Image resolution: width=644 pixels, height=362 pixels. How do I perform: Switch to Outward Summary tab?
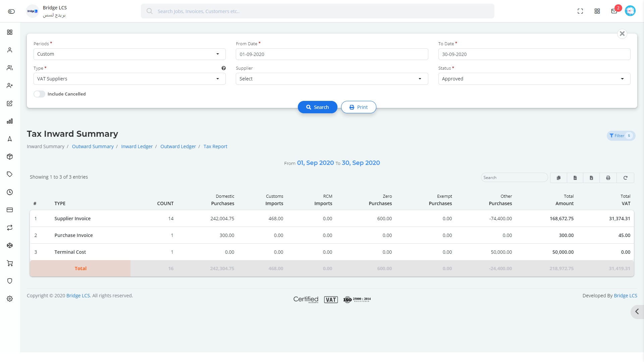coord(93,146)
